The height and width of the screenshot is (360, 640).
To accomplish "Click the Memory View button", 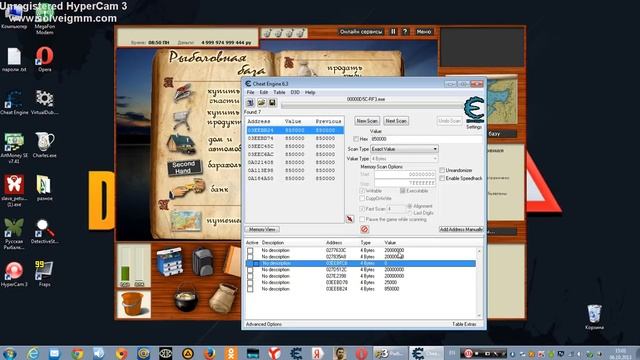I will click(x=262, y=229).
